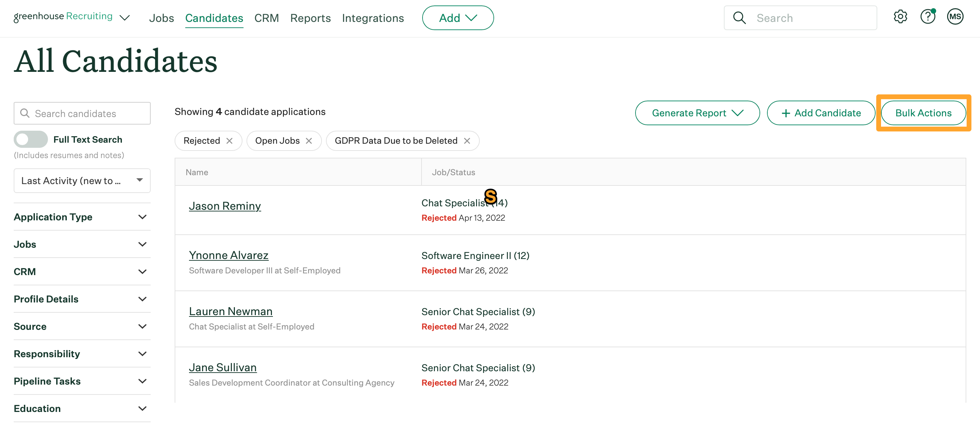Screen dimensions: 980x440
Task: Remove the Rejected filter chip
Action: point(229,141)
